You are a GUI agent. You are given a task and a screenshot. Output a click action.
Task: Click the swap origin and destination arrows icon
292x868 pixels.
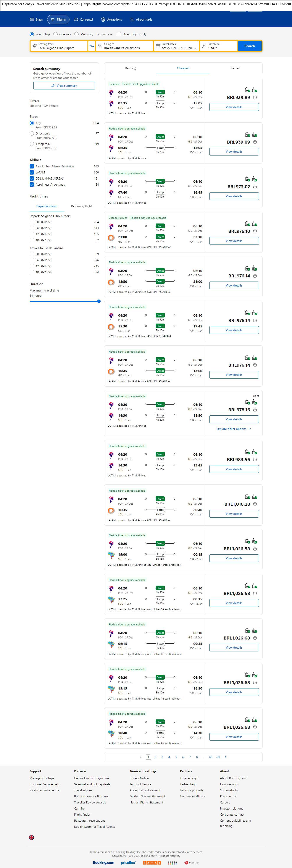click(x=92, y=46)
